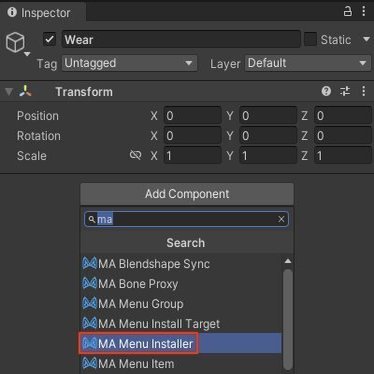Click the Wear object name field

(181, 40)
